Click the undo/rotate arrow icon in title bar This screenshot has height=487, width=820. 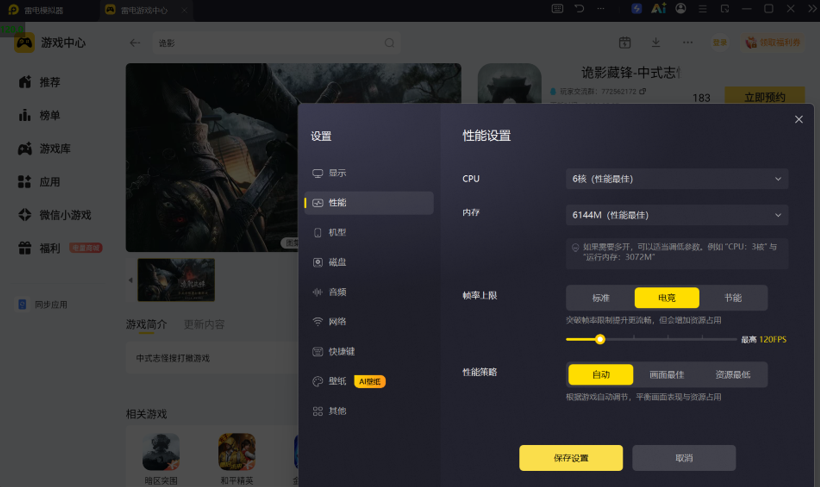click(x=579, y=8)
